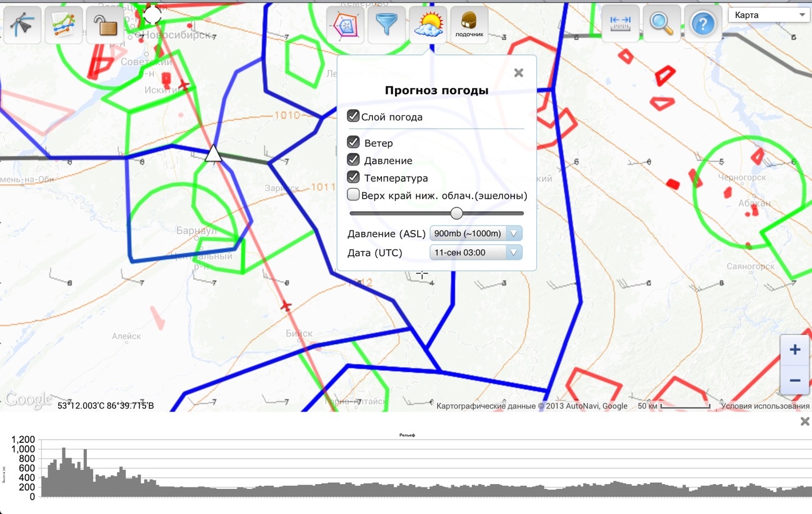Click the weather layer opacity slider handle
812x514 pixels.
click(457, 214)
